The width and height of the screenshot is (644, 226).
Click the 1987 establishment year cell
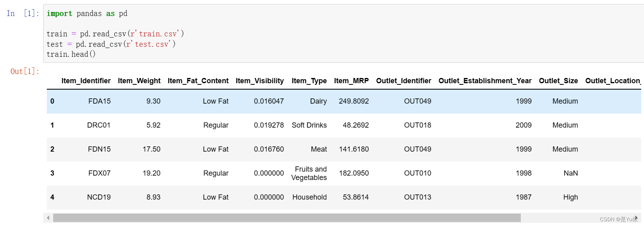pyautogui.click(x=524, y=197)
